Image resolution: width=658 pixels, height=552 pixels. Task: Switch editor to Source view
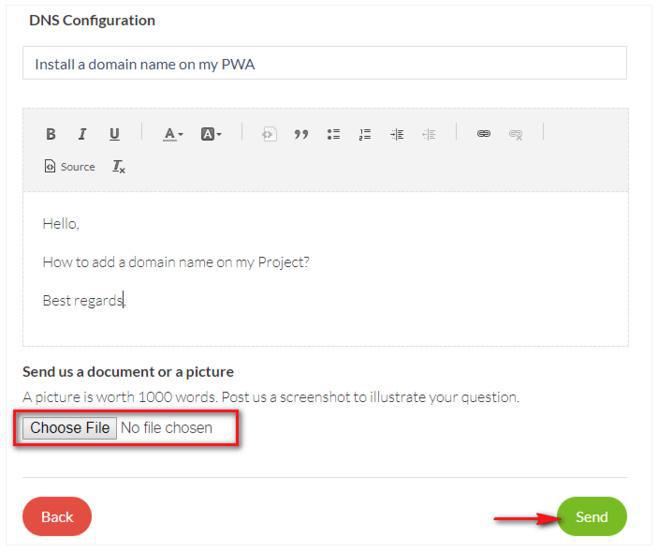70,167
